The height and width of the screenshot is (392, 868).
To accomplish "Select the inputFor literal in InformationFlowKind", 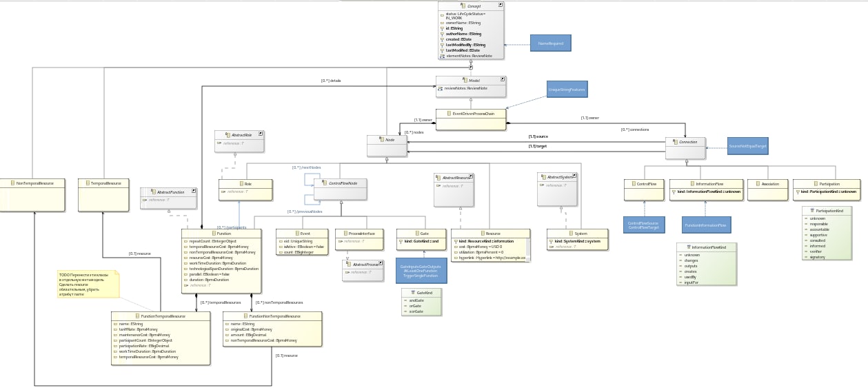I will click(x=689, y=282).
